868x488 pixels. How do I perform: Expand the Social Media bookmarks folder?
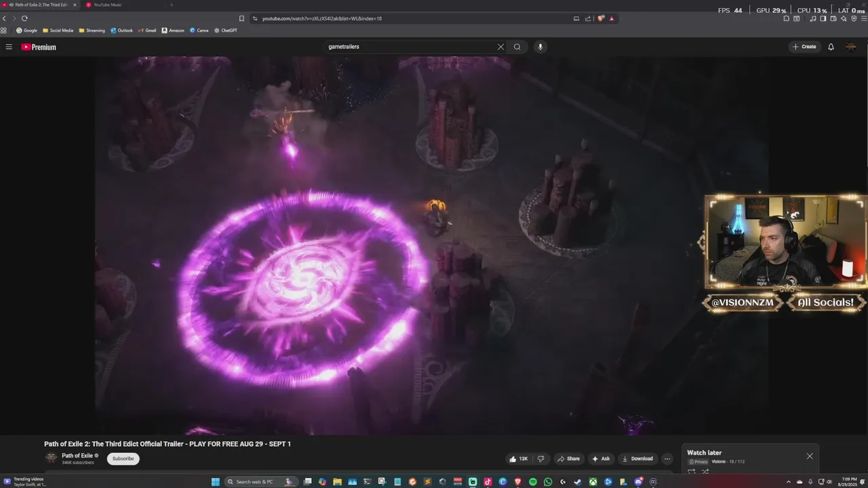[58, 30]
